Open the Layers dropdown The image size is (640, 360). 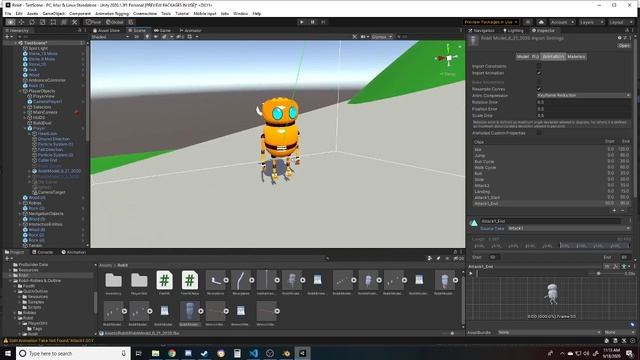click(592, 22)
